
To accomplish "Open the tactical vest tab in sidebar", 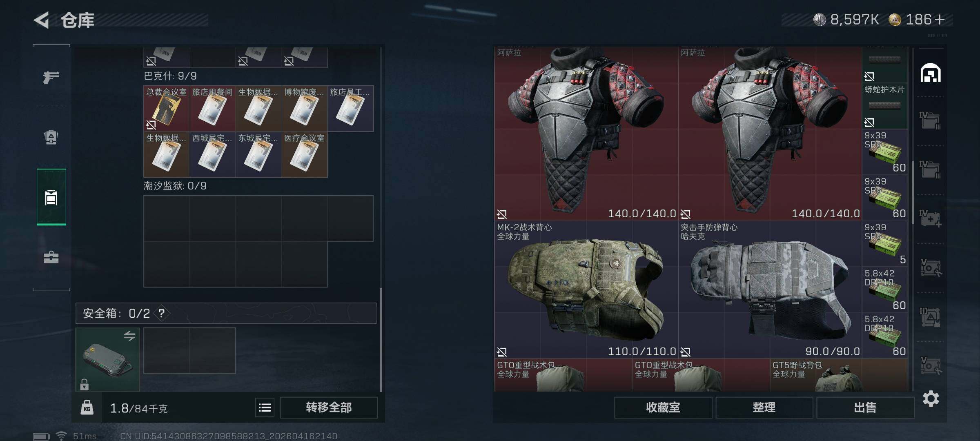I will [x=51, y=137].
